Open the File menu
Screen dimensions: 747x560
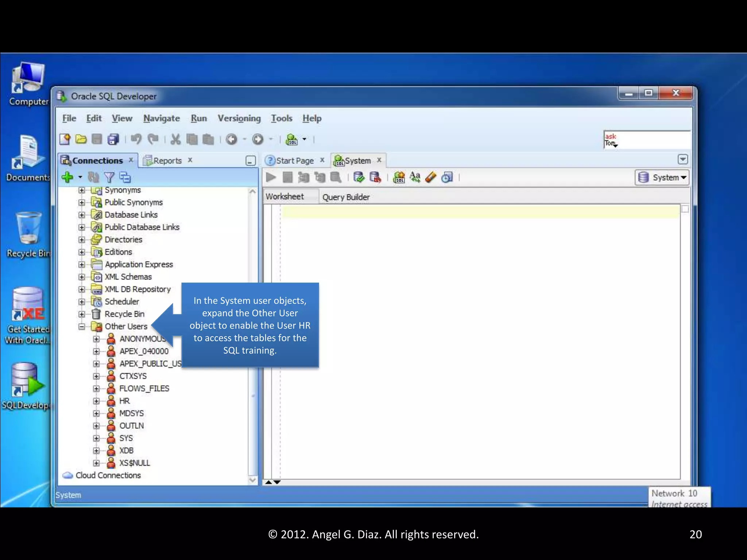pos(69,118)
